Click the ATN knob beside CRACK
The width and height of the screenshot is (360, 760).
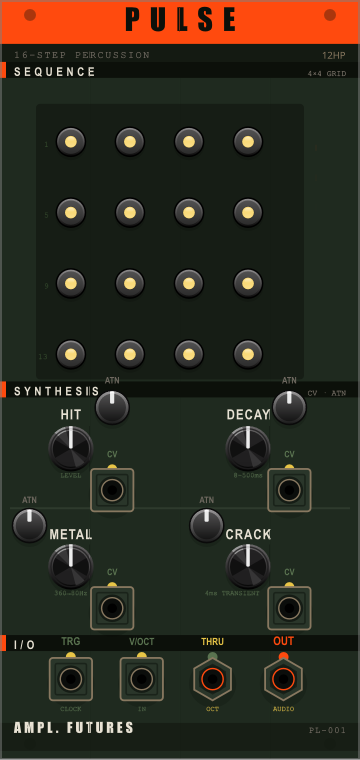coord(207,525)
